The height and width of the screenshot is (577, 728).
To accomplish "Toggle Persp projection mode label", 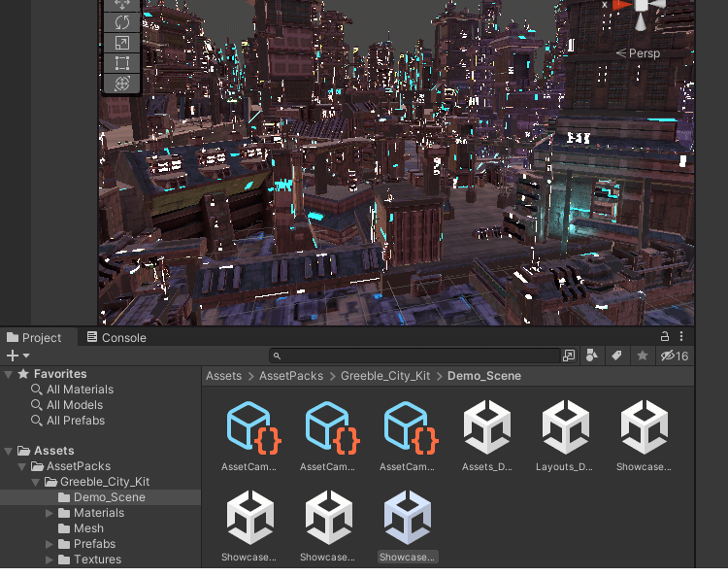I will tap(644, 53).
